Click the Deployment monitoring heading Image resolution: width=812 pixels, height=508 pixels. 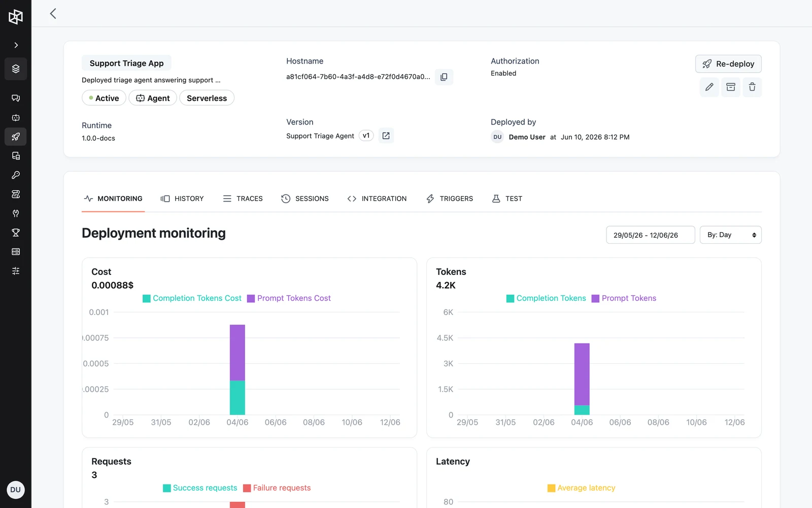tap(154, 233)
